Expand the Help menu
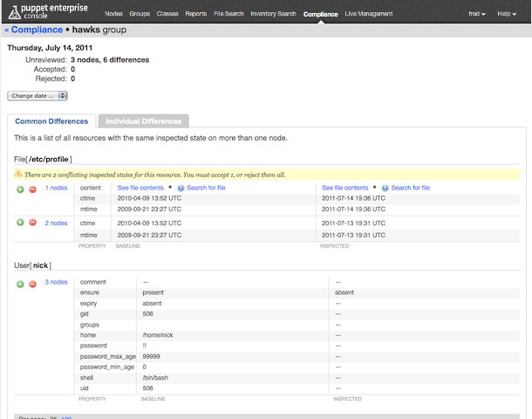 click(x=507, y=14)
